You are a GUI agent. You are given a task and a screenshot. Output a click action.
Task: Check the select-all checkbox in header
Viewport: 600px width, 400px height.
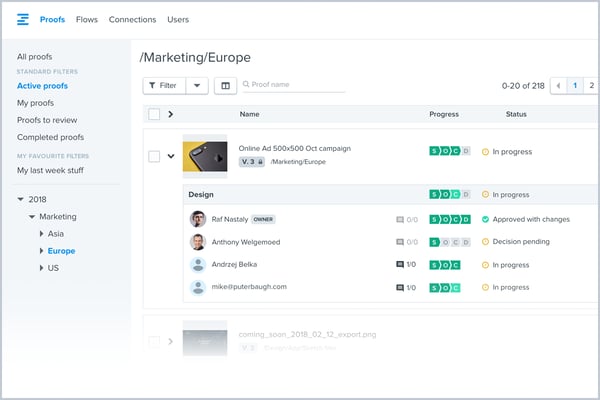click(154, 114)
